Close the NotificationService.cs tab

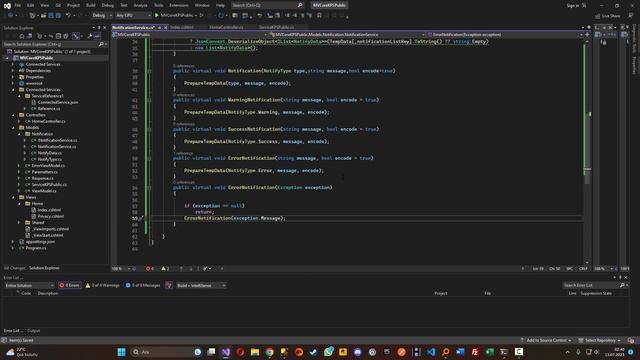tap(165, 27)
